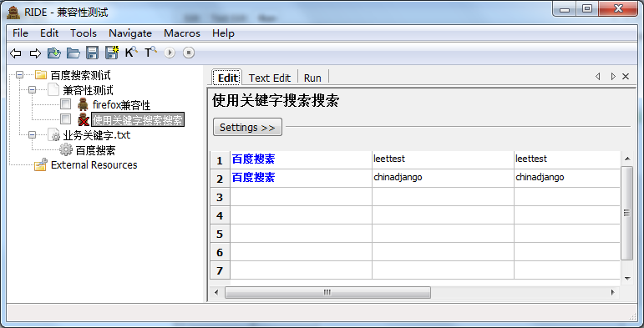644x328 pixels.
Task: Click folder icon of 百度搜索测试
Action: [40, 75]
